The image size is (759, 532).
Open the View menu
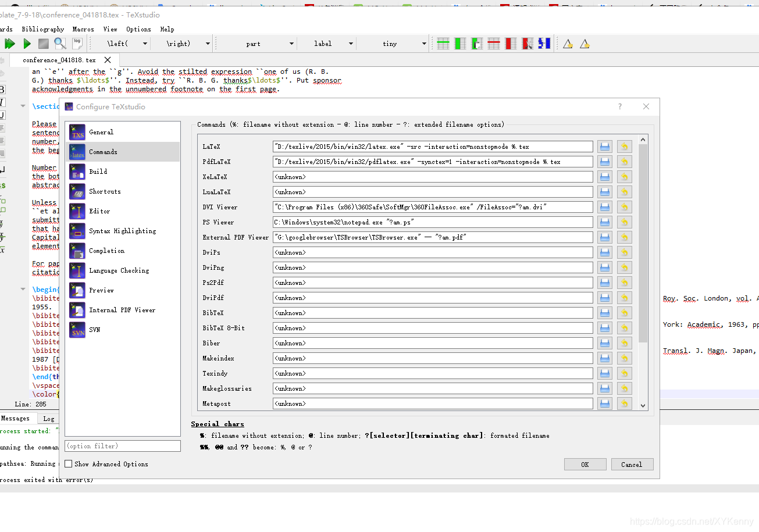(111, 29)
